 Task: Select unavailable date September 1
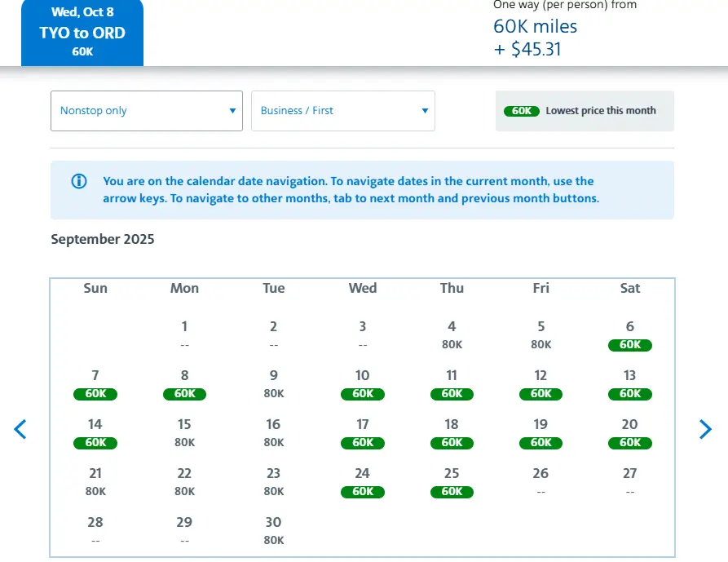point(184,335)
